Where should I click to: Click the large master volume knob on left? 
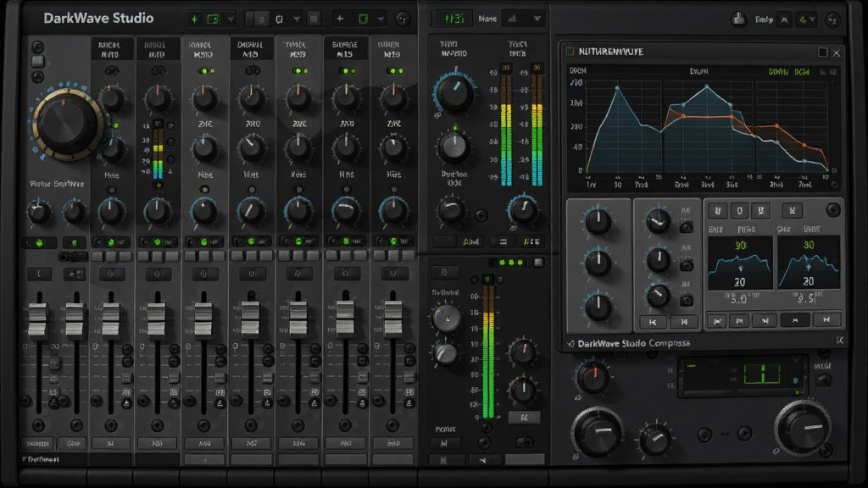pos(66,123)
